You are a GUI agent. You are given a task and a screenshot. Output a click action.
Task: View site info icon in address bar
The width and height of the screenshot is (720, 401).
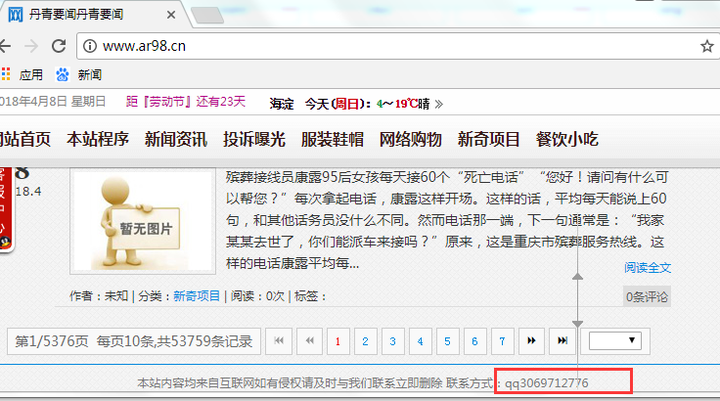coord(90,46)
